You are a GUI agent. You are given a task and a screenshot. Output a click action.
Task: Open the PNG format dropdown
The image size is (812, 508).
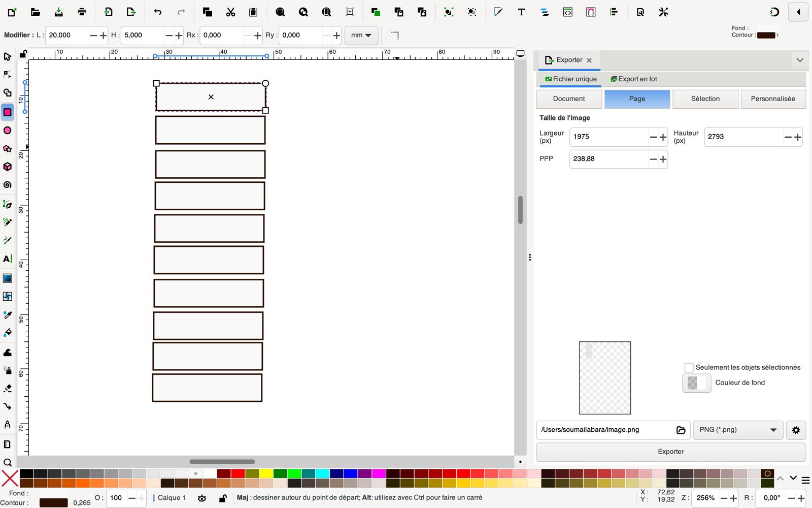pyautogui.click(x=738, y=430)
